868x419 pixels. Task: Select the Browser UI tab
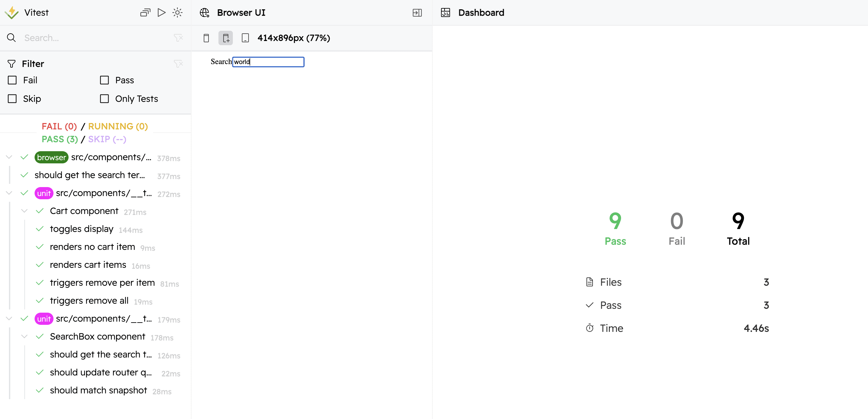coord(241,12)
